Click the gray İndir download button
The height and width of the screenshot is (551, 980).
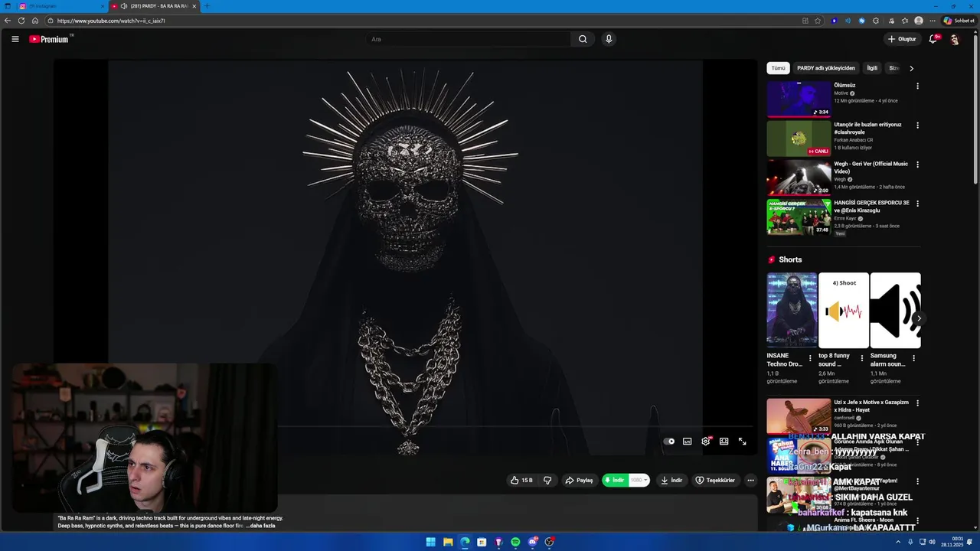point(671,481)
